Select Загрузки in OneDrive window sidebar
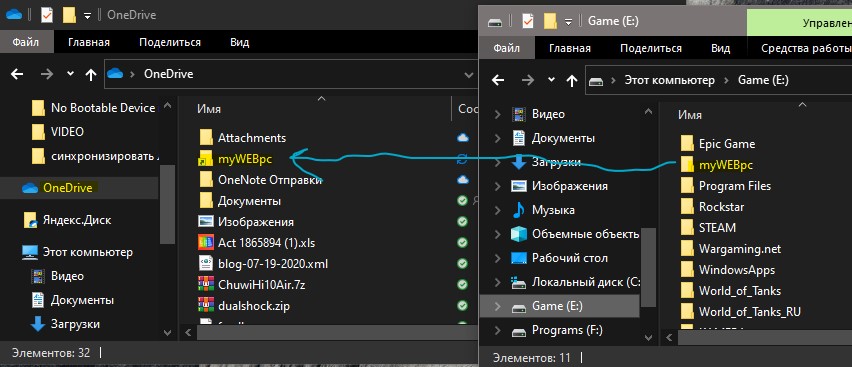Viewport: 852px width, 367px height. (65, 324)
